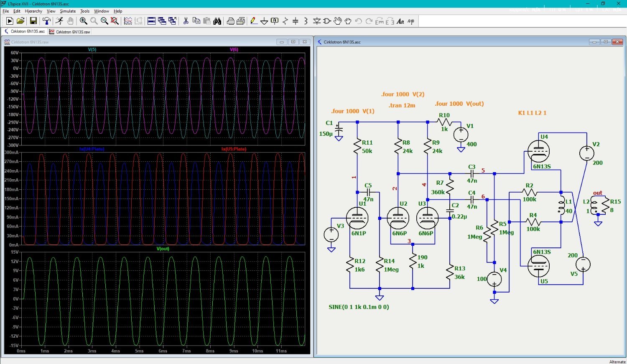The image size is (627, 364).
Task: Select the Draw Wire pencil tool
Action: point(253,21)
